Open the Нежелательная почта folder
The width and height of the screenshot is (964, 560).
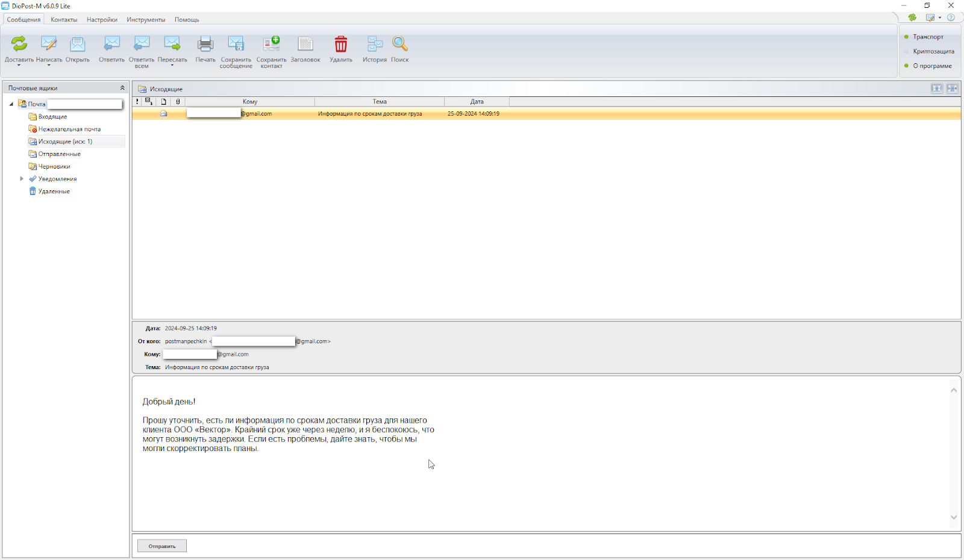[69, 129]
